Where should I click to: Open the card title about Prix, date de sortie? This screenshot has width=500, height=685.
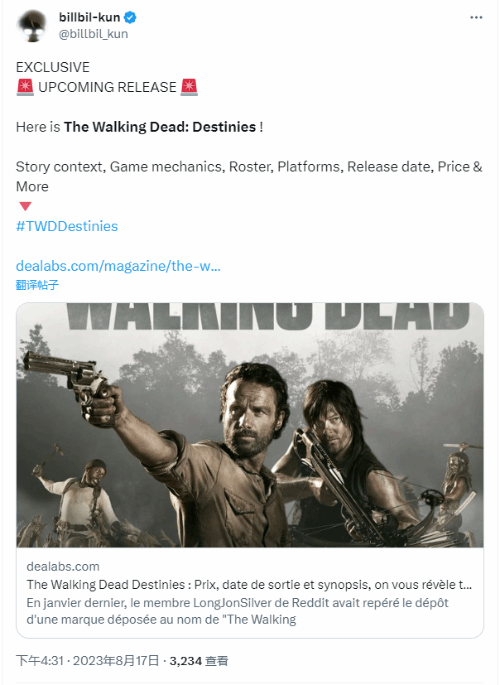[x=249, y=585]
